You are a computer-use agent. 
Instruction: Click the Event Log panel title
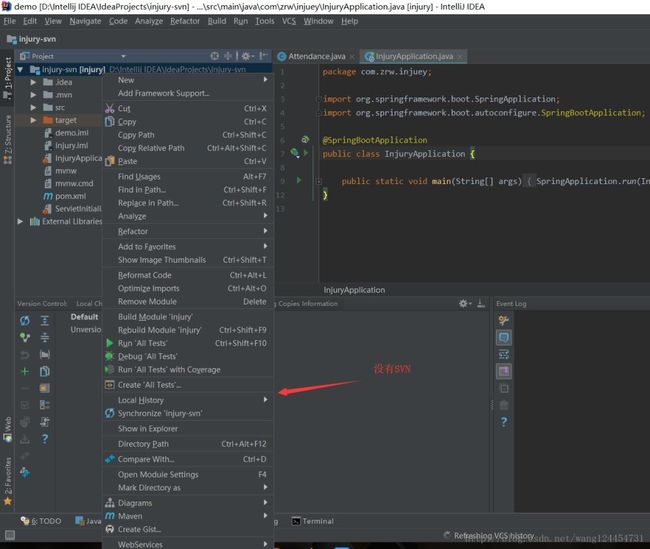(511, 304)
